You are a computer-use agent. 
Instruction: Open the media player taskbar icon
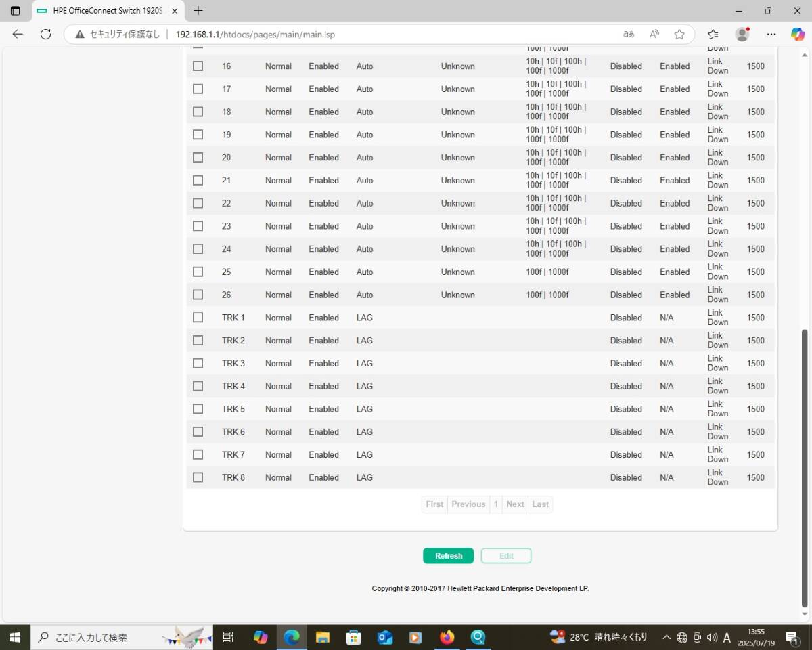415,637
